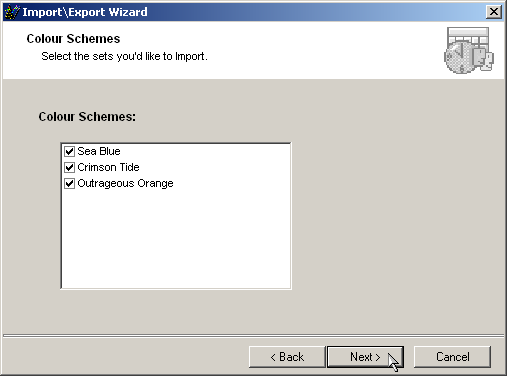Click the separator line above the buttons
The width and height of the screenshot is (507, 376).
pos(253,335)
